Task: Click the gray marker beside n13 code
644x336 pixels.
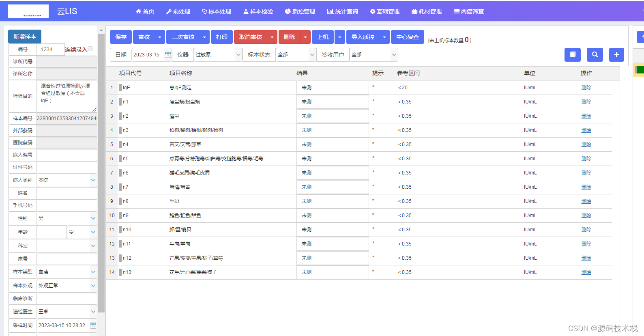Action: click(x=120, y=272)
